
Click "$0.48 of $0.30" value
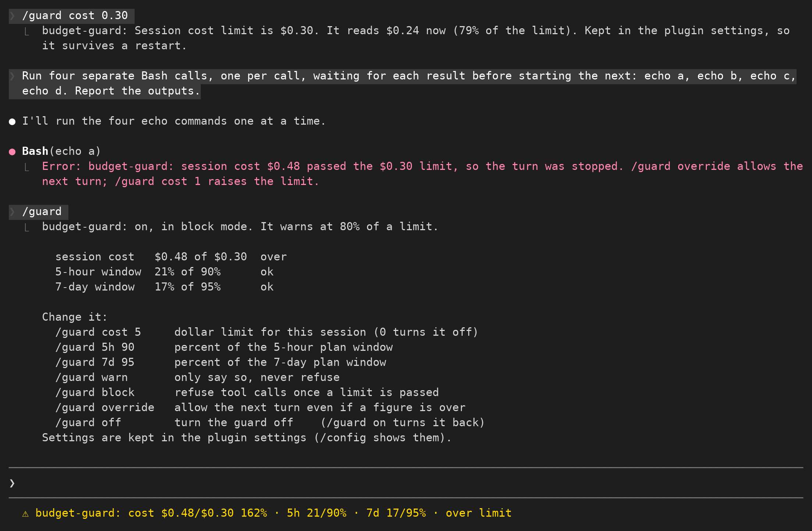coord(201,257)
